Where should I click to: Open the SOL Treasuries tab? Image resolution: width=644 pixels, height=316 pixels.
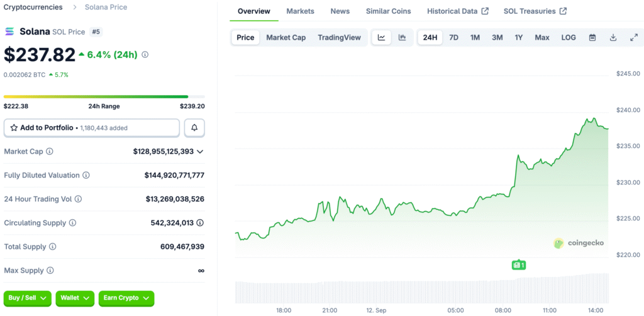point(535,11)
